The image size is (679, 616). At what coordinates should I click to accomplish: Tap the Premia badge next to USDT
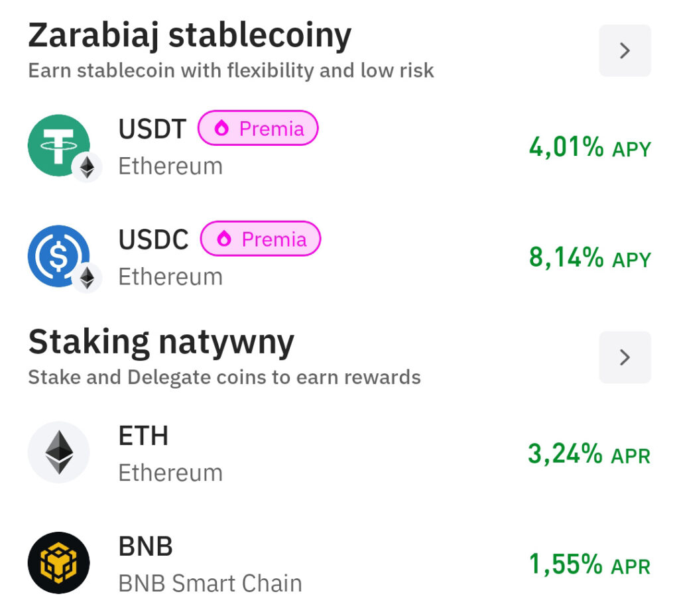click(258, 129)
